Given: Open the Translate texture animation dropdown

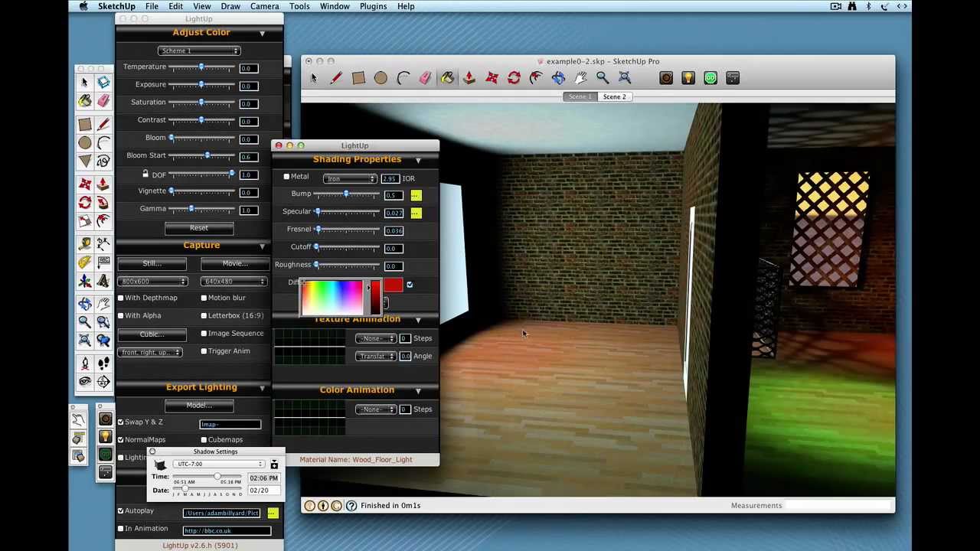Looking at the screenshot, I should click(x=376, y=356).
